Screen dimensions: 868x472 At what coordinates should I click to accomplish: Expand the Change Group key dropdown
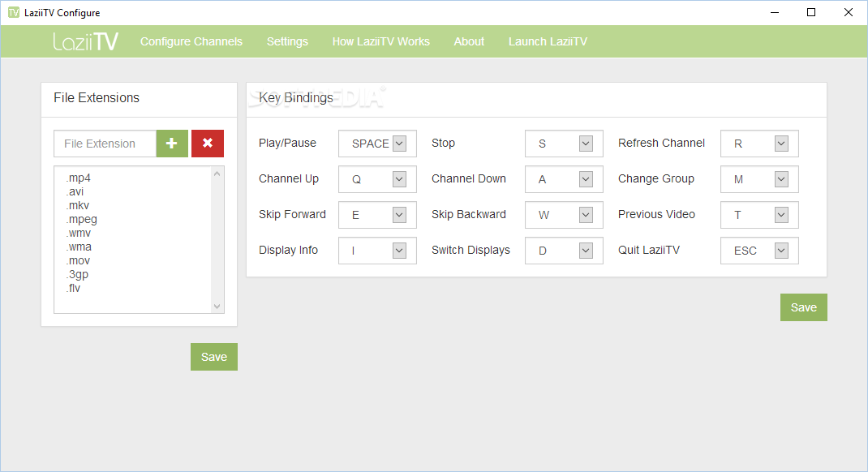[x=781, y=179]
